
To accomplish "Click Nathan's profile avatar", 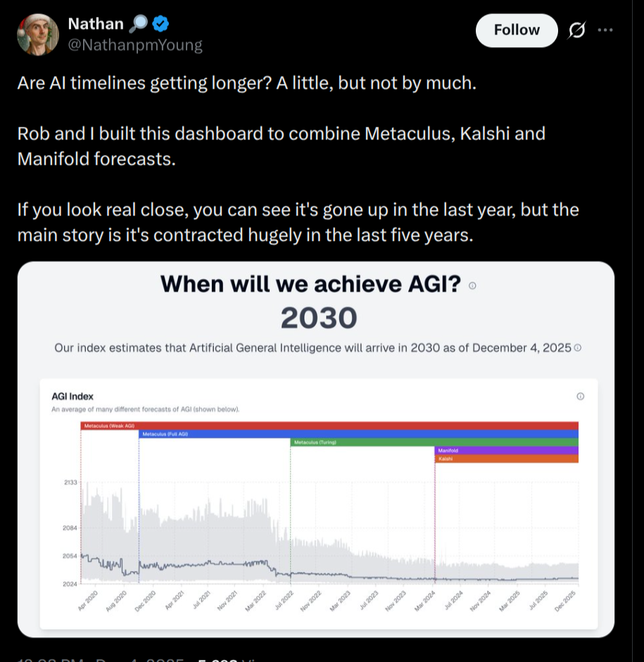I will (38, 33).
